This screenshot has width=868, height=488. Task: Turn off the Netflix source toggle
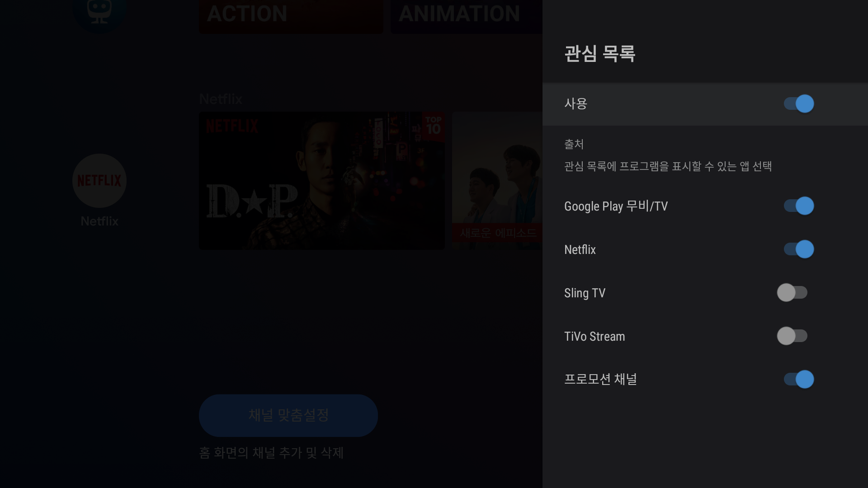798,249
